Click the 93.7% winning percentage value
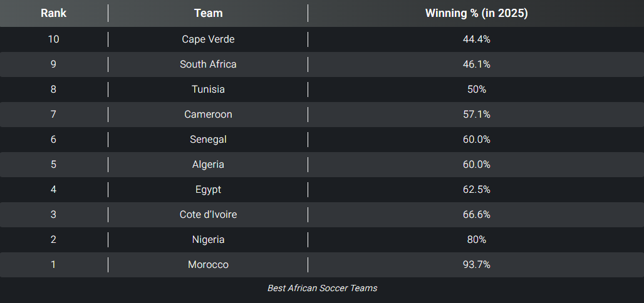This screenshot has width=644, height=303. pos(476,265)
